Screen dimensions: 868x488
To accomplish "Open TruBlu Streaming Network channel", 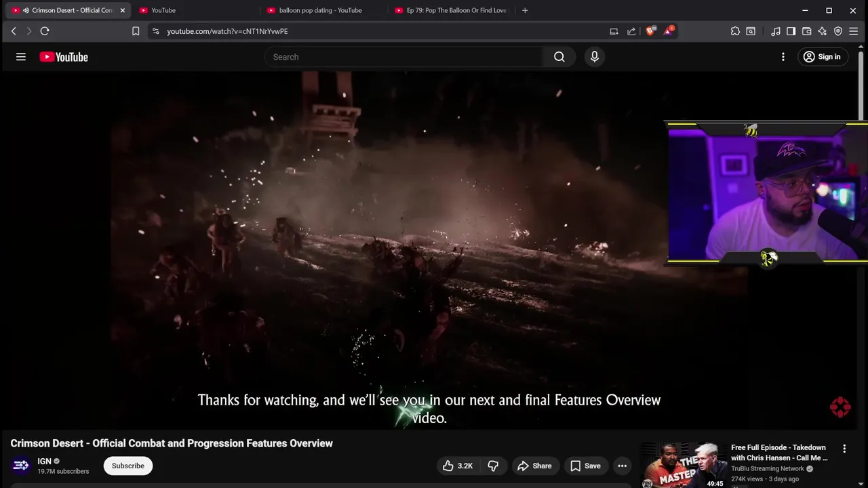I will point(768,468).
